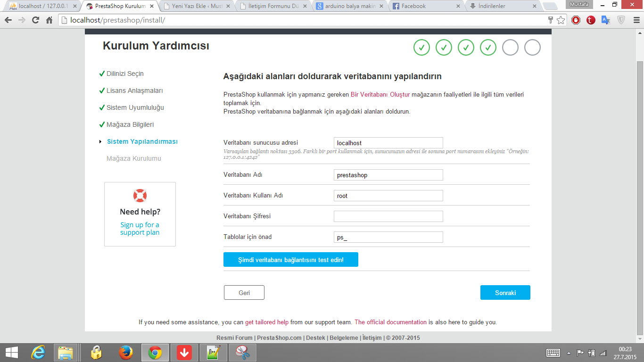
Task: Open the Destek footer link
Action: (315, 338)
